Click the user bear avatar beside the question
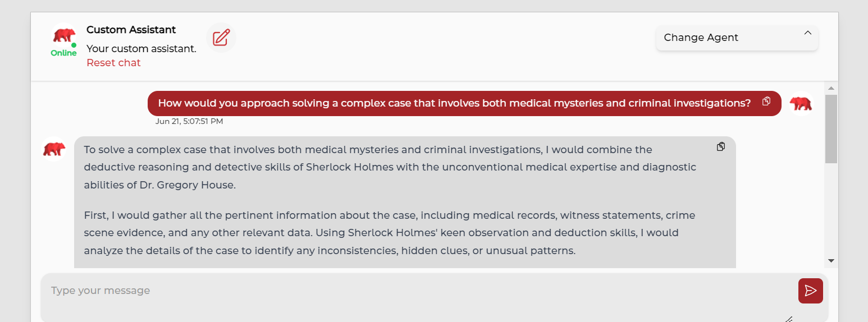This screenshot has height=322, width=868. pos(800,103)
